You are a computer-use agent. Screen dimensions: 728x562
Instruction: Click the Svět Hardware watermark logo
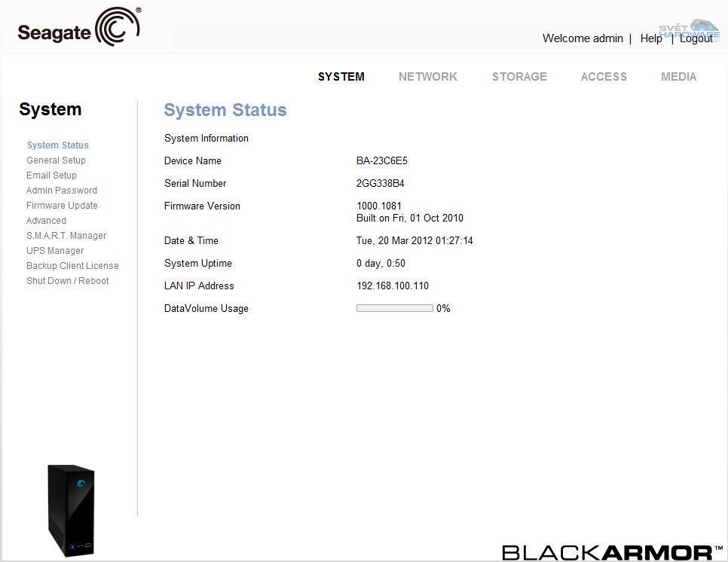tap(688, 31)
